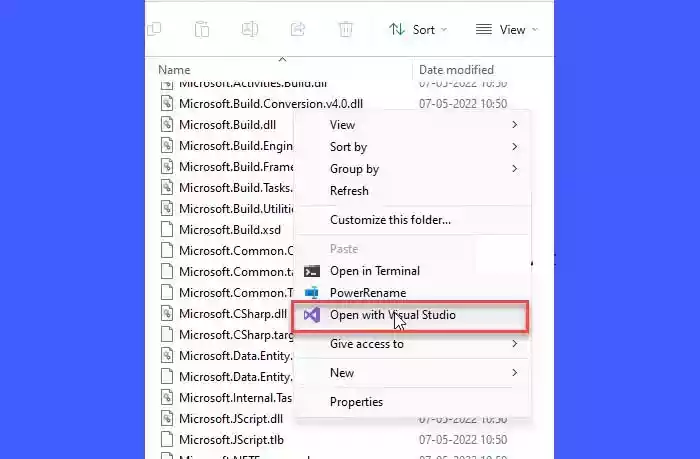700x459 pixels.
Task: Select the Microsoft.Build.Conversion.v4.0.dll file
Action: (270, 103)
